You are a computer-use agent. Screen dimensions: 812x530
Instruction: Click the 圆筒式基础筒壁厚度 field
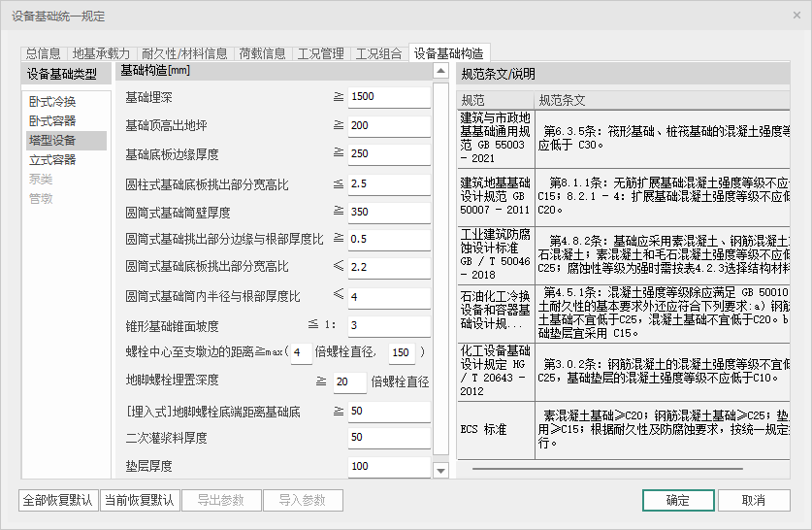coord(388,212)
